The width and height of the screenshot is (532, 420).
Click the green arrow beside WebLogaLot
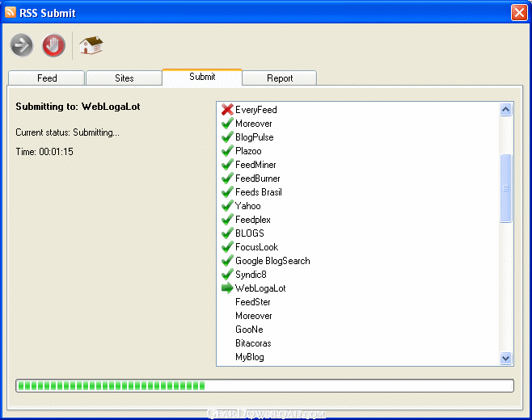pyautogui.click(x=227, y=288)
